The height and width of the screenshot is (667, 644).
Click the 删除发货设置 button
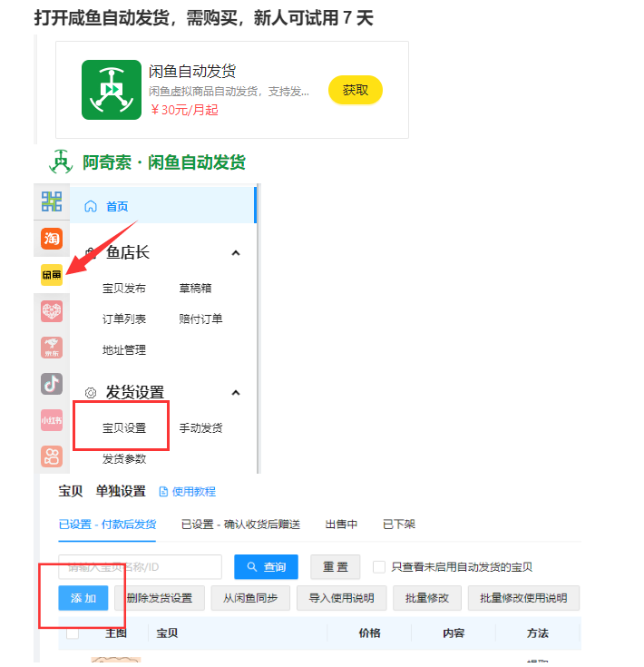pyautogui.click(x=160, y=598)
